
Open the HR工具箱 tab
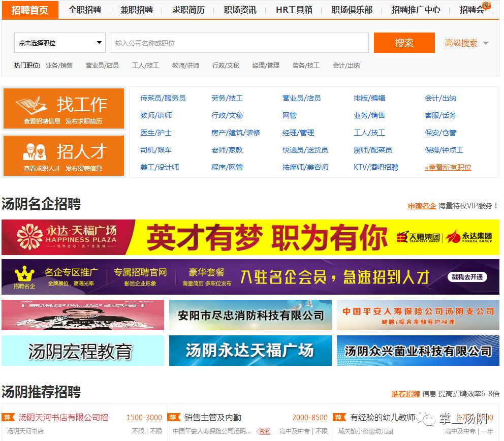pos(294,10)
